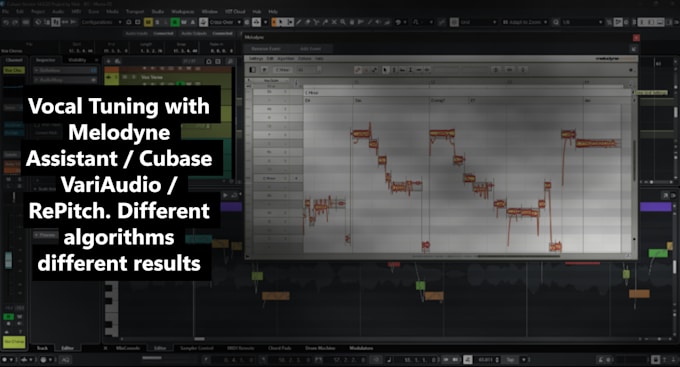This screenshot has height=367, width=680.
Task: Open the Project menu
Action: [38, 12]
